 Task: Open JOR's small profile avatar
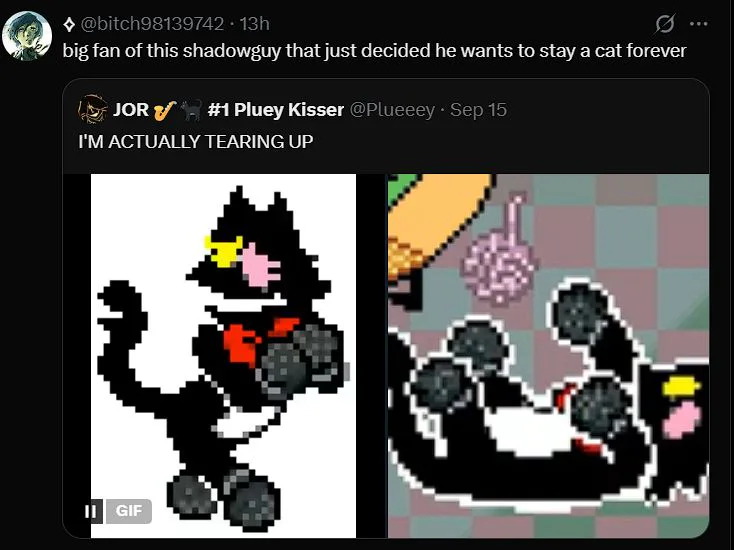pyautogui.click(x=92, y=109)
